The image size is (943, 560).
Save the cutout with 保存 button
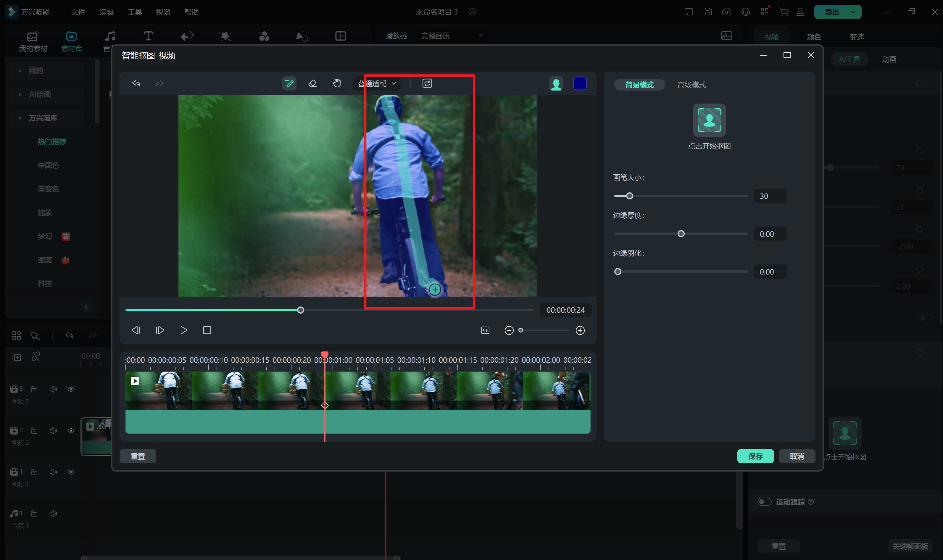[755, 456]
